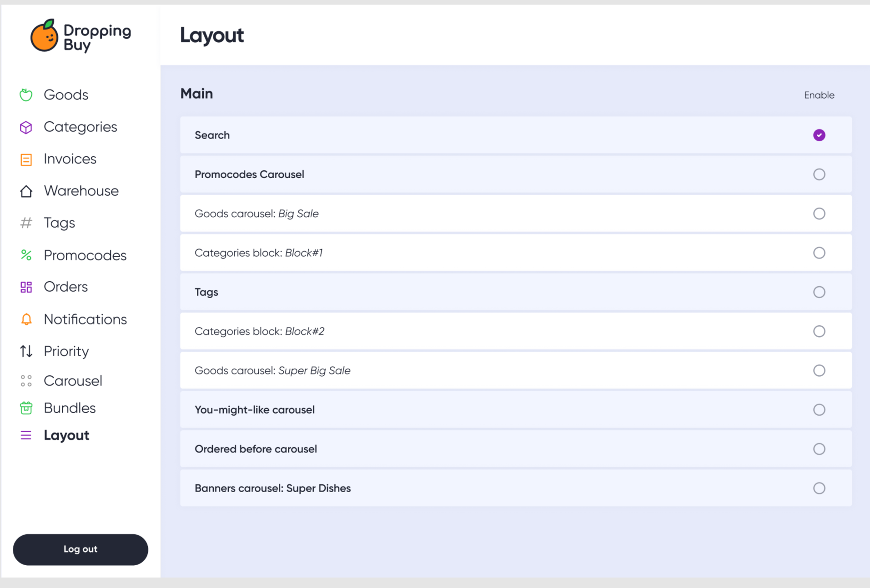This screenshot has height=588, width=870.
Task: Open the Orders menu item
Action: click(x=65, y=287)
